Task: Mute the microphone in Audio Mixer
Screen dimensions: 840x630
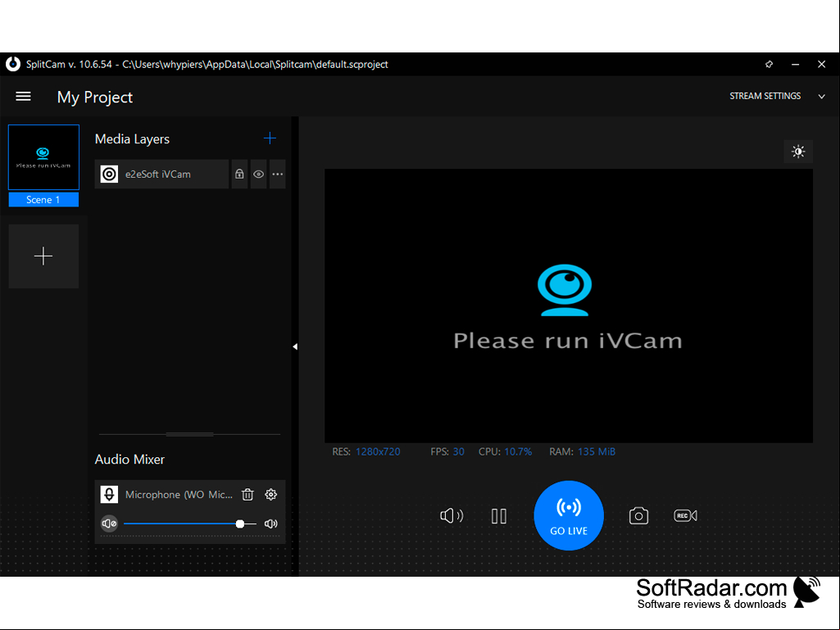Action: coord(109,523)
